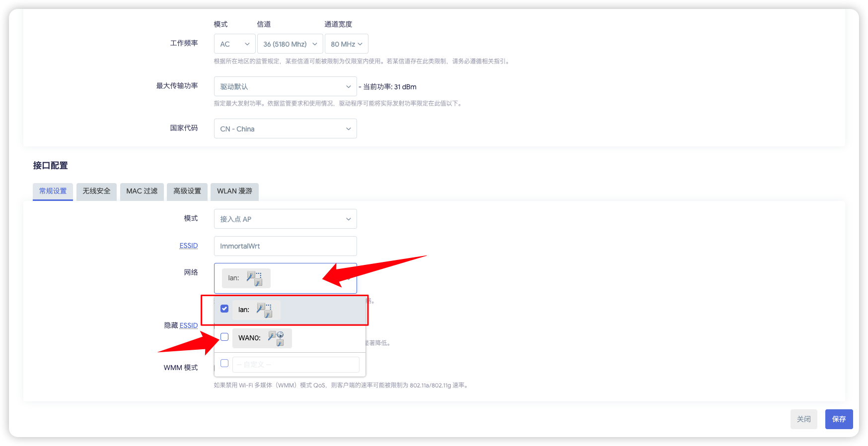Switch to the 常规设置 tab
The width and height of the screenshot is (868, 446).
53,191
